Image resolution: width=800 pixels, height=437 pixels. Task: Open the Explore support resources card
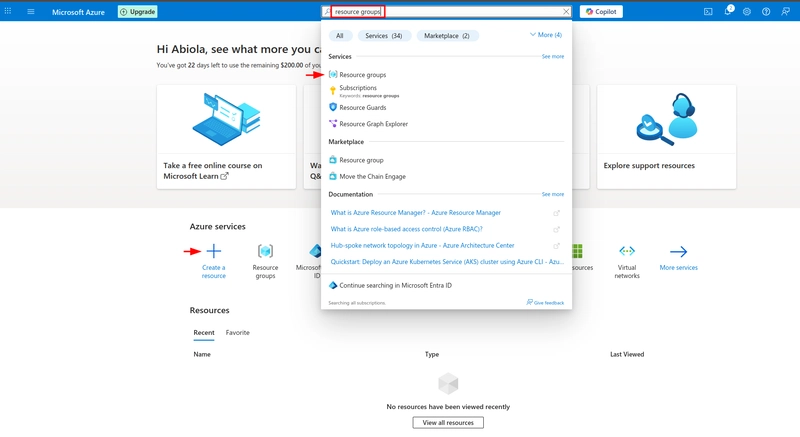(666, 137)
